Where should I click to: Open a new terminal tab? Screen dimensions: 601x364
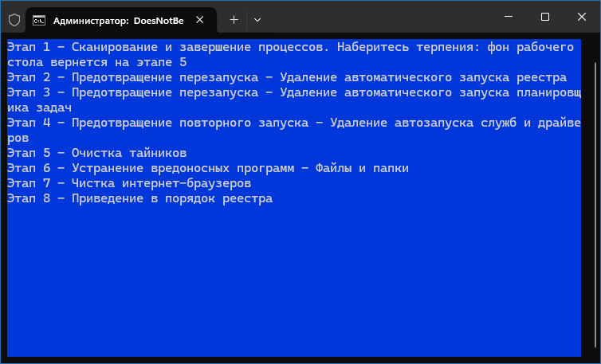[234, 18]
